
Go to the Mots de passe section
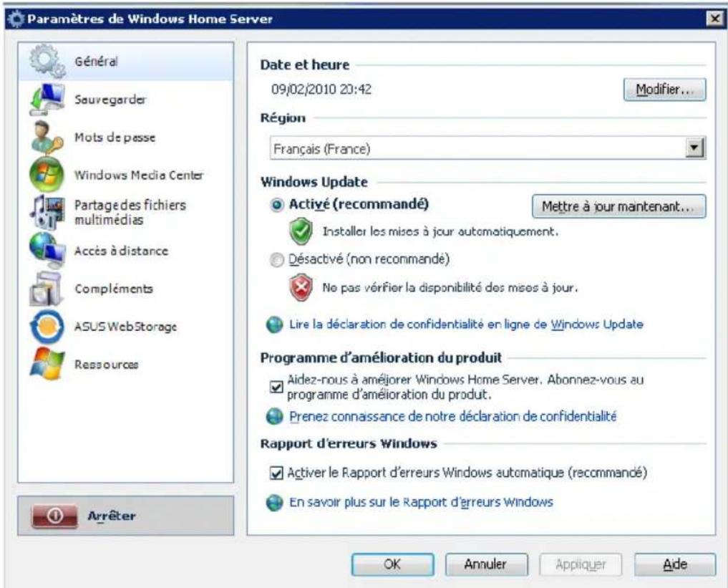pos(126,137)
